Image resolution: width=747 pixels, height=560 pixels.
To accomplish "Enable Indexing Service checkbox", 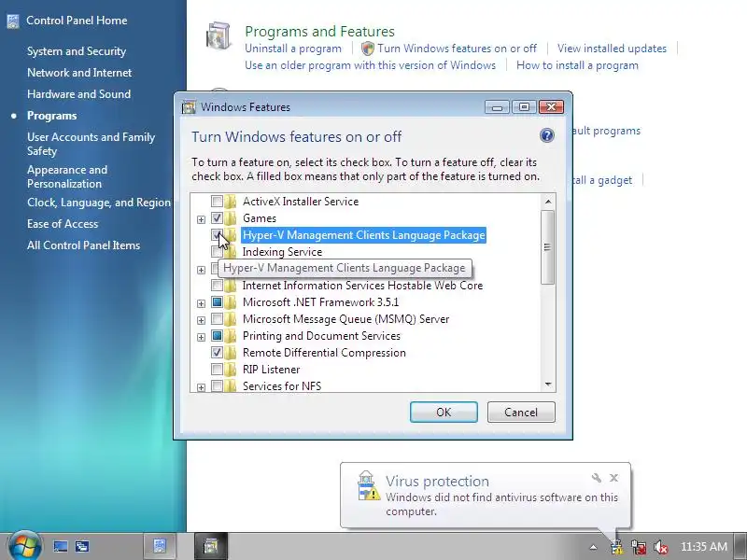I will pos(217,252).
